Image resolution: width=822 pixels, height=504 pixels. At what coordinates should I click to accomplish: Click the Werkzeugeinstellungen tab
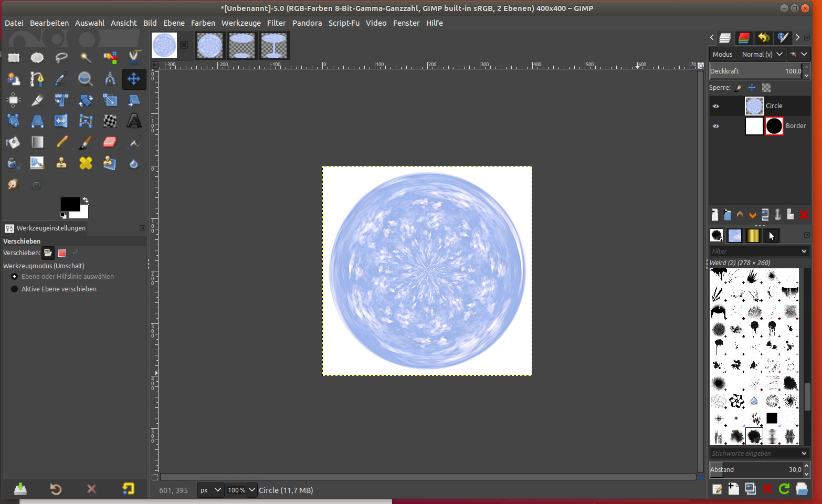click(45, 228)
